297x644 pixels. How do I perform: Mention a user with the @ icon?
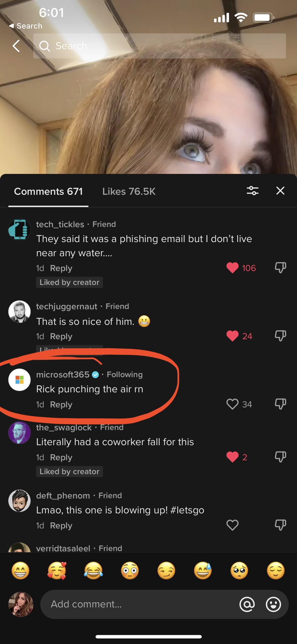[x=247, y=604]
